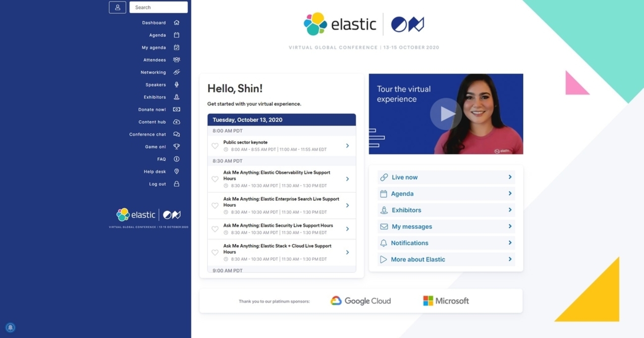Screen dimensions: 644x338
Task: Click the More about Elastic play icon
Action: [383, 259]
